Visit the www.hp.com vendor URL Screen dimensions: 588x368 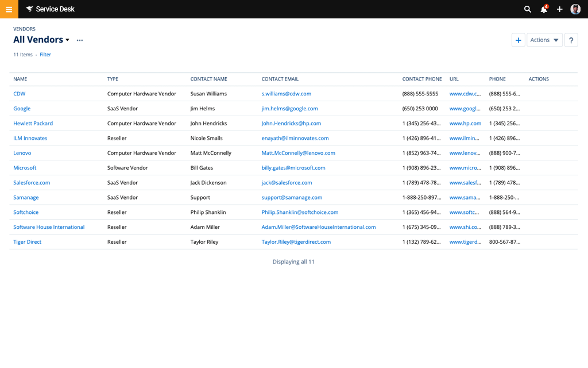point(465,123)
